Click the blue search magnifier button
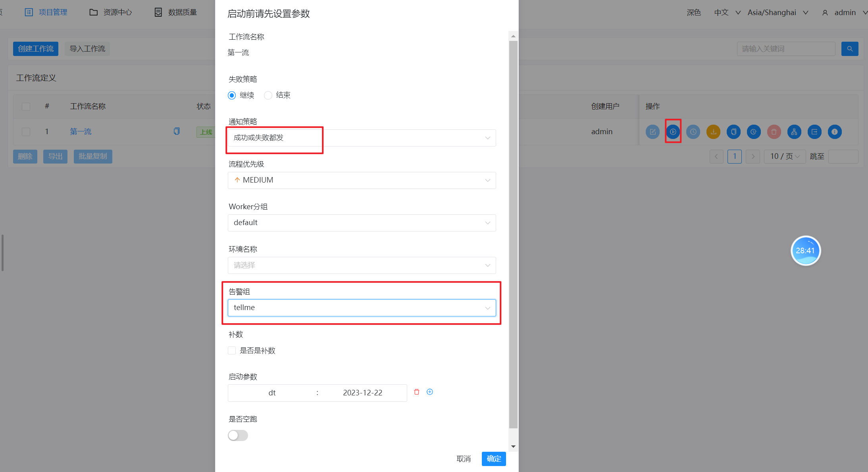The width and height of the screenshot is (868, 472). [849, 49]
